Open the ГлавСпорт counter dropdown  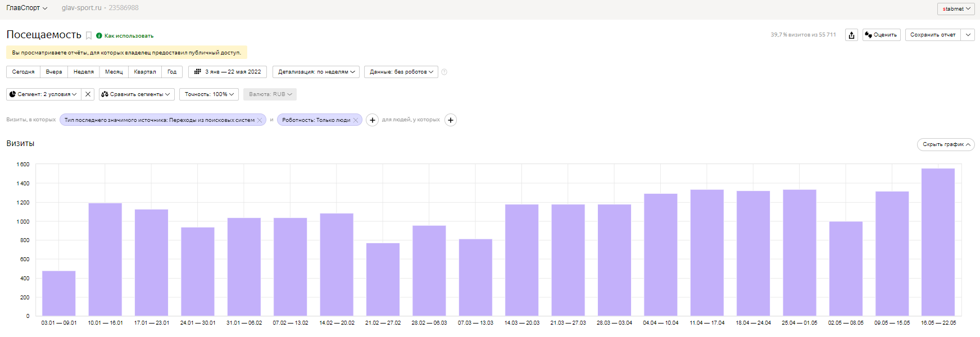27,8
